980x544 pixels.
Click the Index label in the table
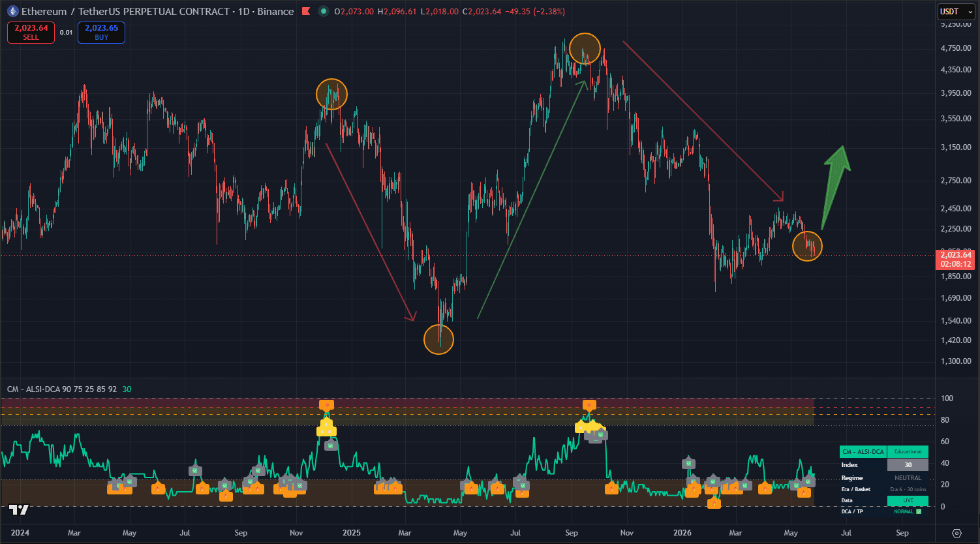tap(850, 465)
